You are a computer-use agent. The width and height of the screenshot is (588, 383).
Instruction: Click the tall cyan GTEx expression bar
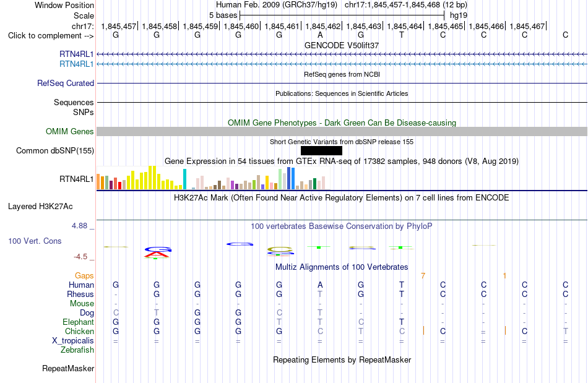point(184,179)
